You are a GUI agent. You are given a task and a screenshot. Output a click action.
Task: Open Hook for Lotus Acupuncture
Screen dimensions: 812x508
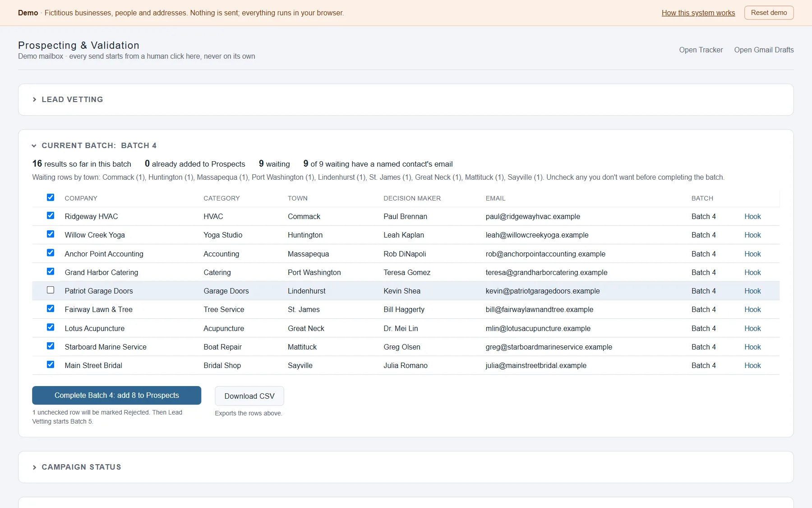click(752, 328)
